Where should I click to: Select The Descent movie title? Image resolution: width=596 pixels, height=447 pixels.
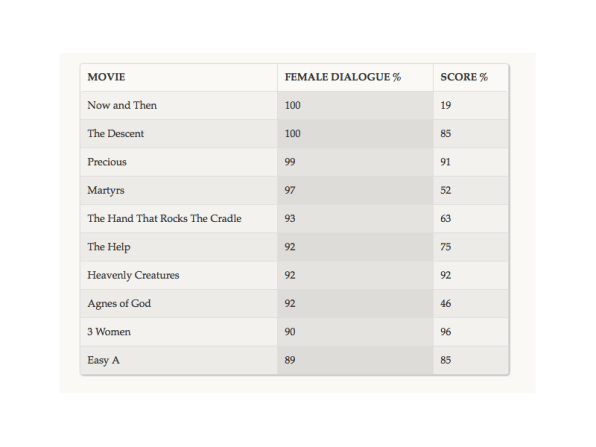(x=116, y=133)
